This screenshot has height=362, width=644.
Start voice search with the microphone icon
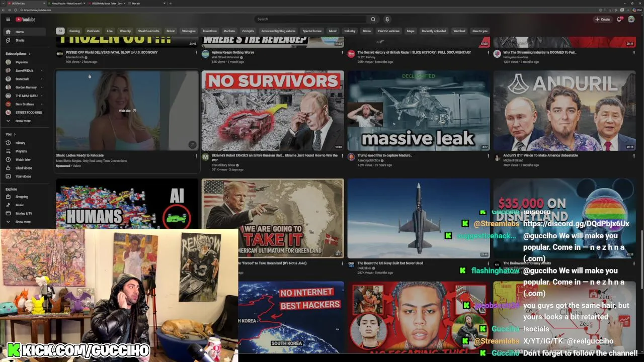click(387, 19)
